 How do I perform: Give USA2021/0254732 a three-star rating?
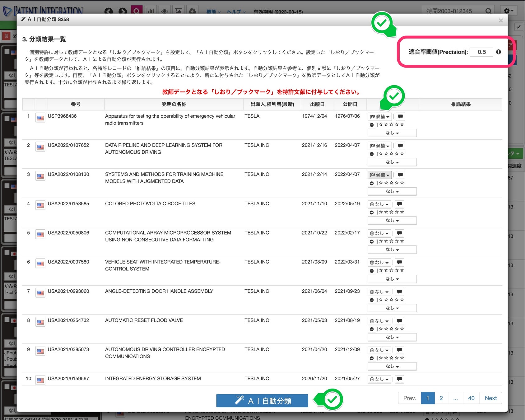392,329
